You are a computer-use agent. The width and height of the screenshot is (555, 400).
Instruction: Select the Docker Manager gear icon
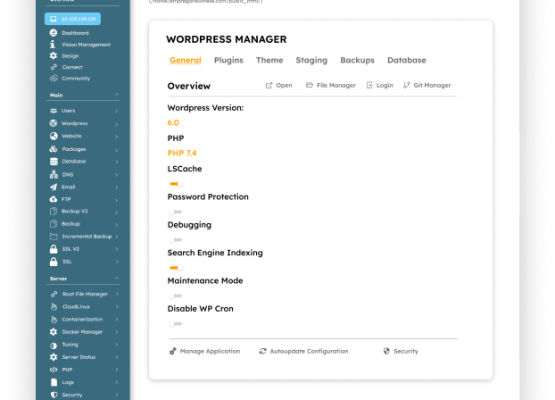pyautogui.click(x=53, y=332)
